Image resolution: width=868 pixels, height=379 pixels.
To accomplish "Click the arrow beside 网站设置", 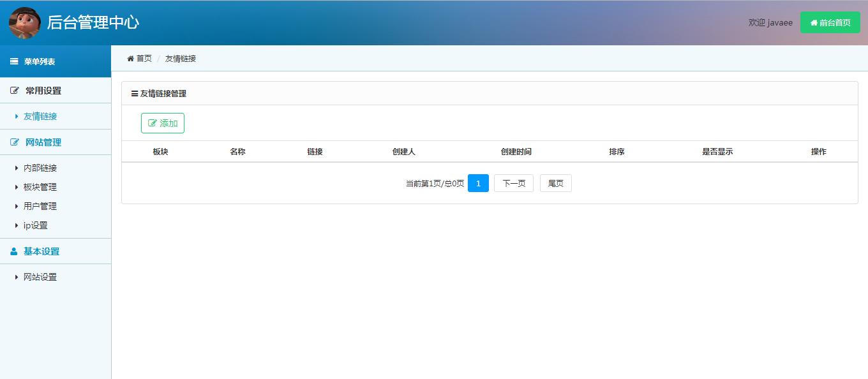I will point(17,278).
